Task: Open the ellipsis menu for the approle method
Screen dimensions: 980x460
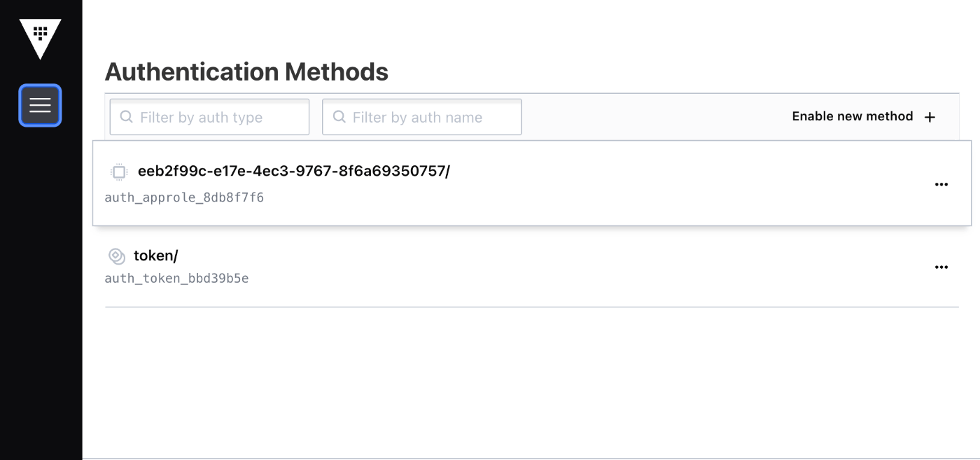Action: pos(941,184)
